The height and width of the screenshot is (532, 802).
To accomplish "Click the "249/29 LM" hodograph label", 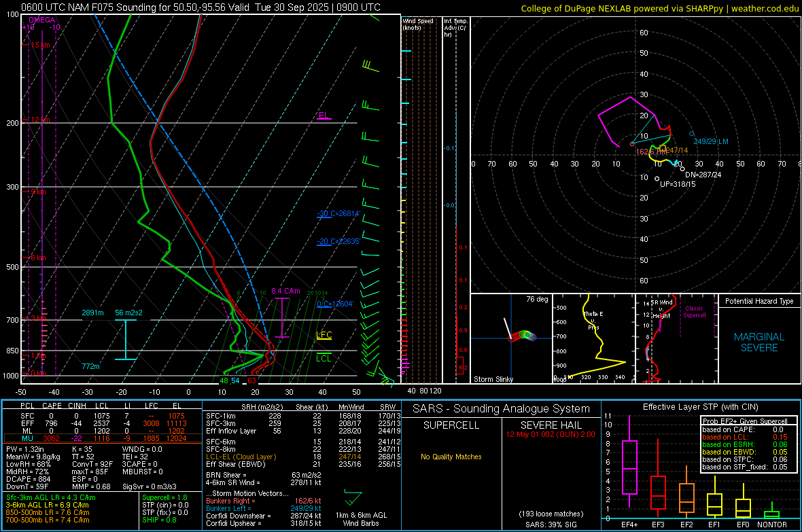I will click(711, 142).
